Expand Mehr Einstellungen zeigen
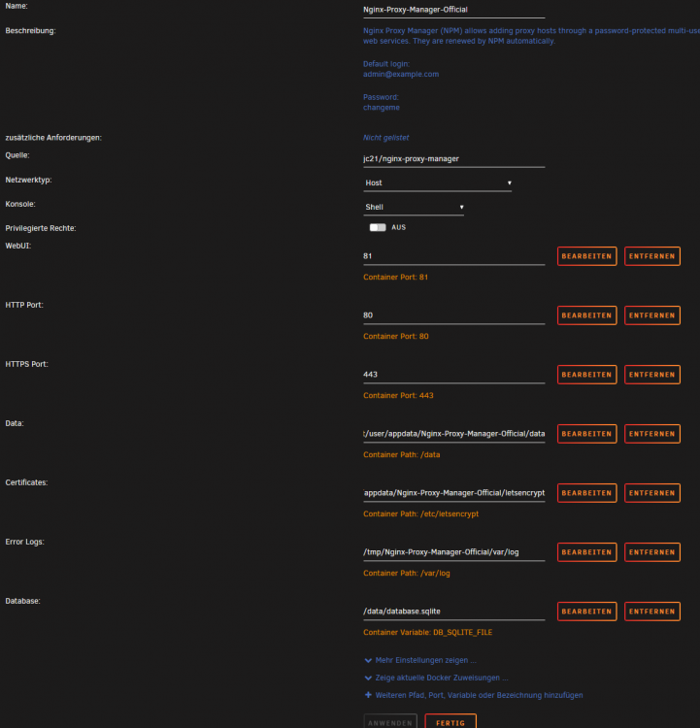This screenshot has width=700, height=728. [425, 660]
